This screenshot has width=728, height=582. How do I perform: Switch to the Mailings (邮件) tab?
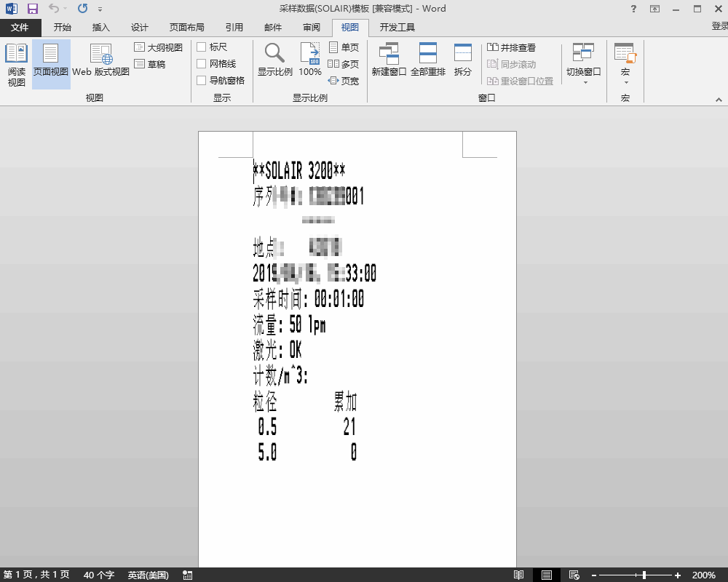[273, 28]
